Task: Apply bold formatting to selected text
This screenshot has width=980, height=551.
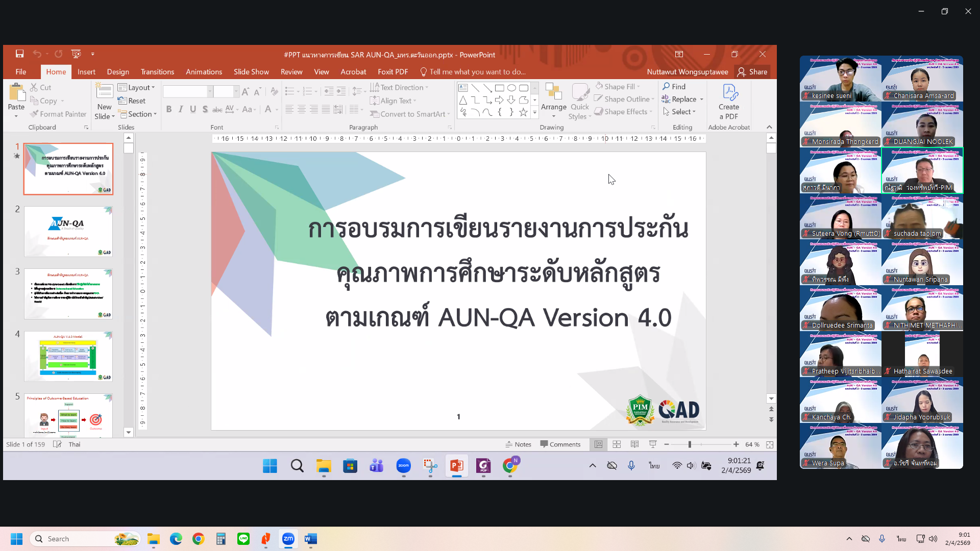Action: pyautogui.click(x=168, y=109)
